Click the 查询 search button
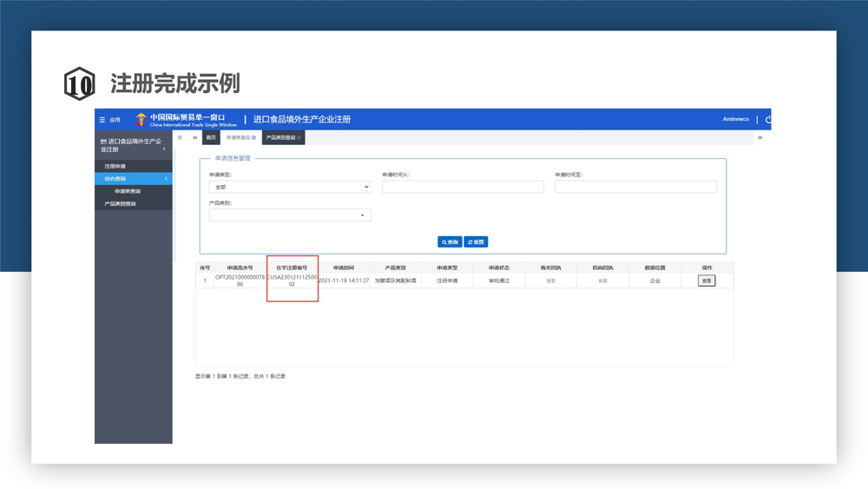Viewport: 868px width, 489px height. coord(449,242)
